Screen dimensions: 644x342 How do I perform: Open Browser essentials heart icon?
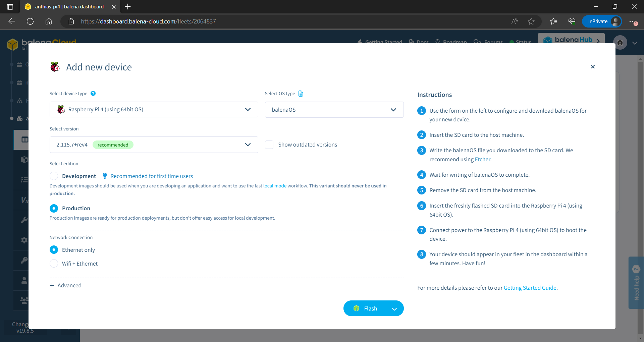[572, 21]
